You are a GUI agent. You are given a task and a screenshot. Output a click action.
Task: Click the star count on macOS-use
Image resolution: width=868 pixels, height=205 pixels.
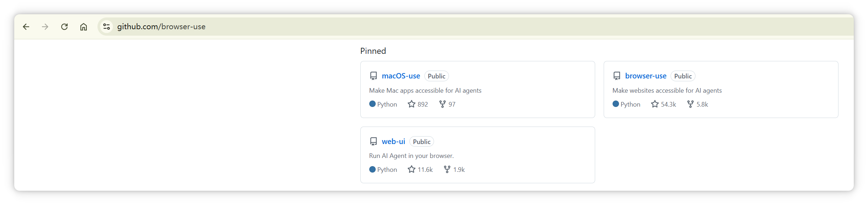click(x=418, y=104)
